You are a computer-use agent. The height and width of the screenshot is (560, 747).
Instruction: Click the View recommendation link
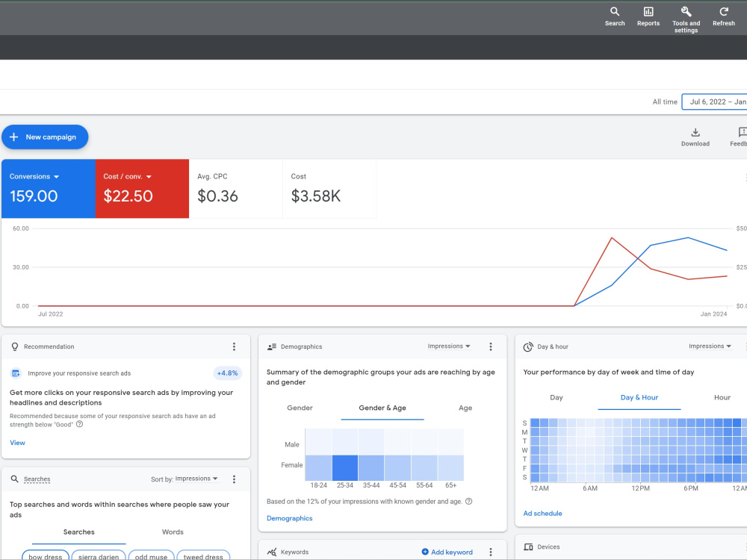17,443
